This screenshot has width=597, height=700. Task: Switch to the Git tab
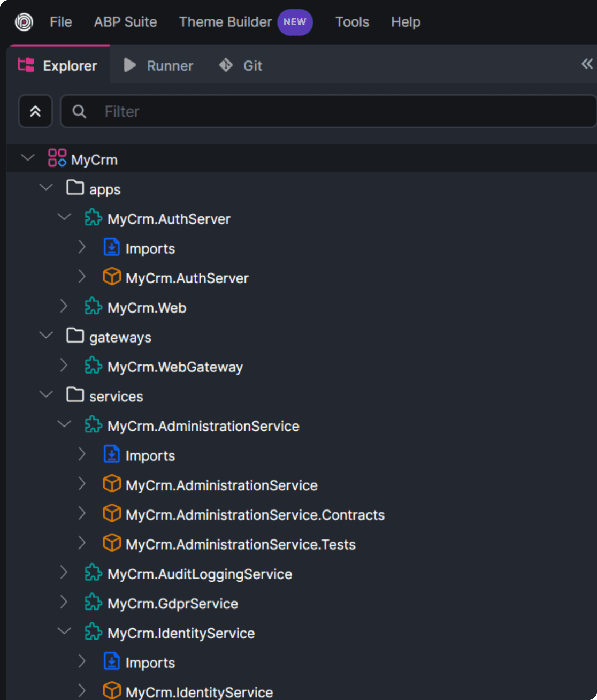241,65
